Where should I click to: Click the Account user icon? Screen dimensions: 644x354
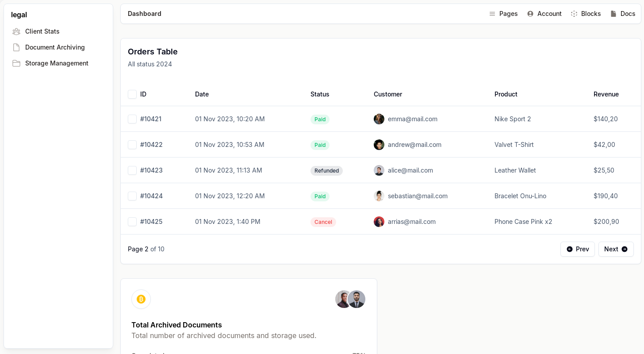(x=530, y=14)
